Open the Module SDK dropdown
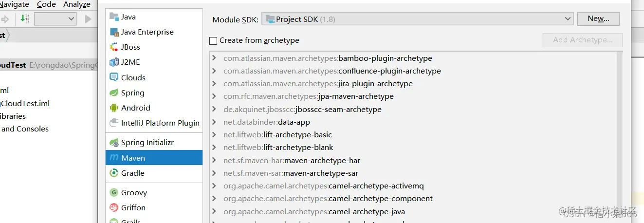This screenshot has width=644, height=223. pos(418,19)
